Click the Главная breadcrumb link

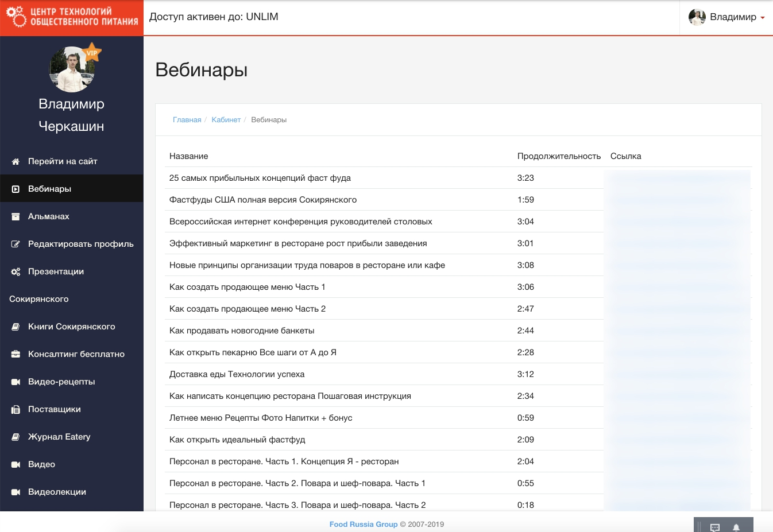click(187, 120)
